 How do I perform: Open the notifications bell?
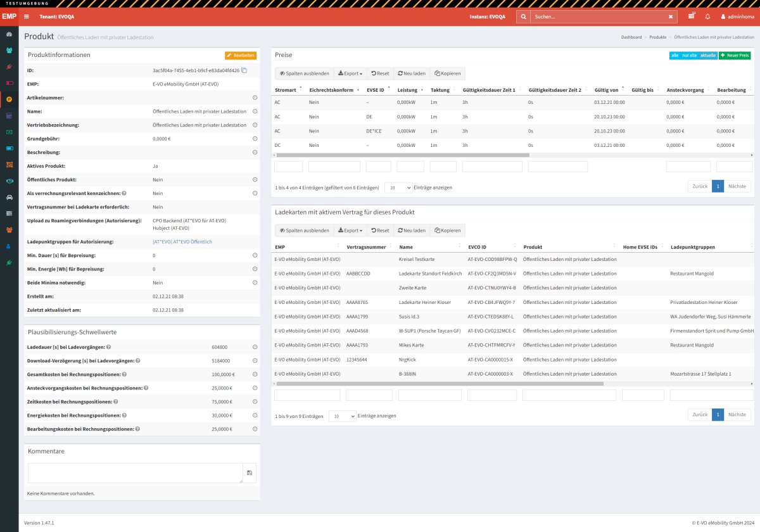click(x=707, y=16)
